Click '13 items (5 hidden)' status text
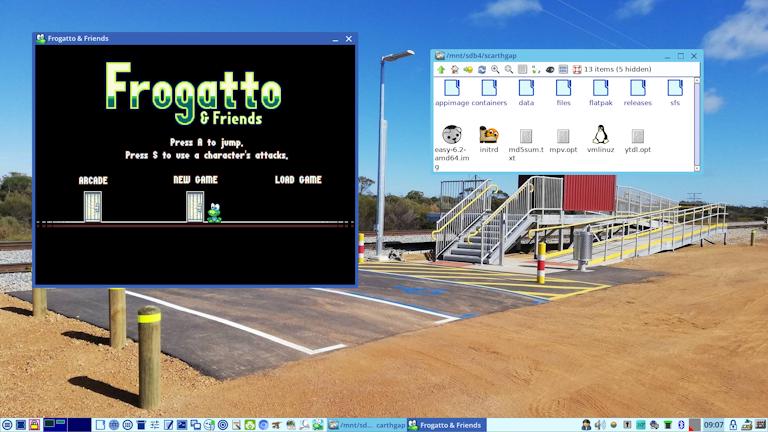 [x=618, y=70]
